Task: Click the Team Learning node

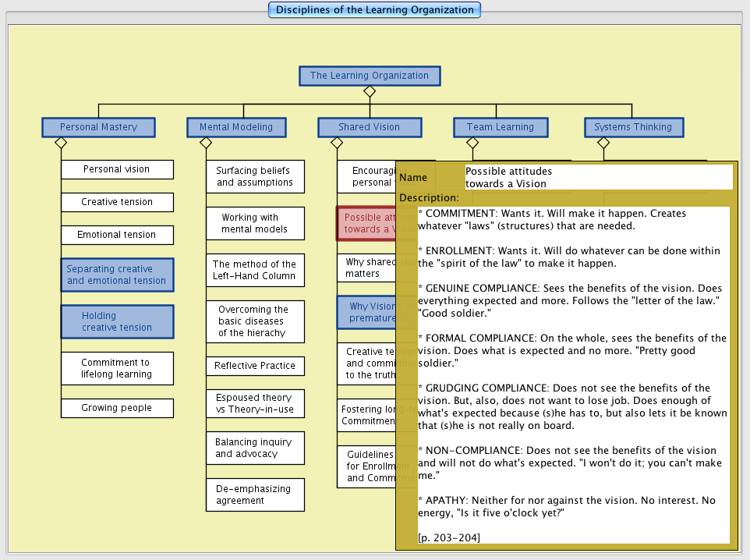Action: 500,127
